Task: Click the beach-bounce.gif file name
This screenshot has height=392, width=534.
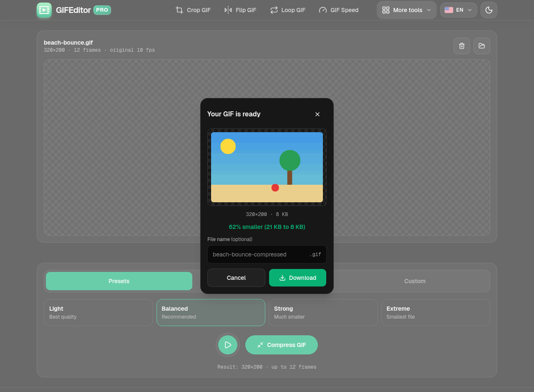Action: pyautogui.click(x=68, y=43)
